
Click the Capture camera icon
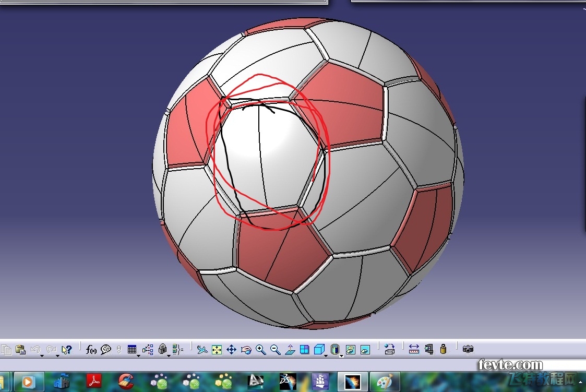pyautogui.click(x=468, y=349)
